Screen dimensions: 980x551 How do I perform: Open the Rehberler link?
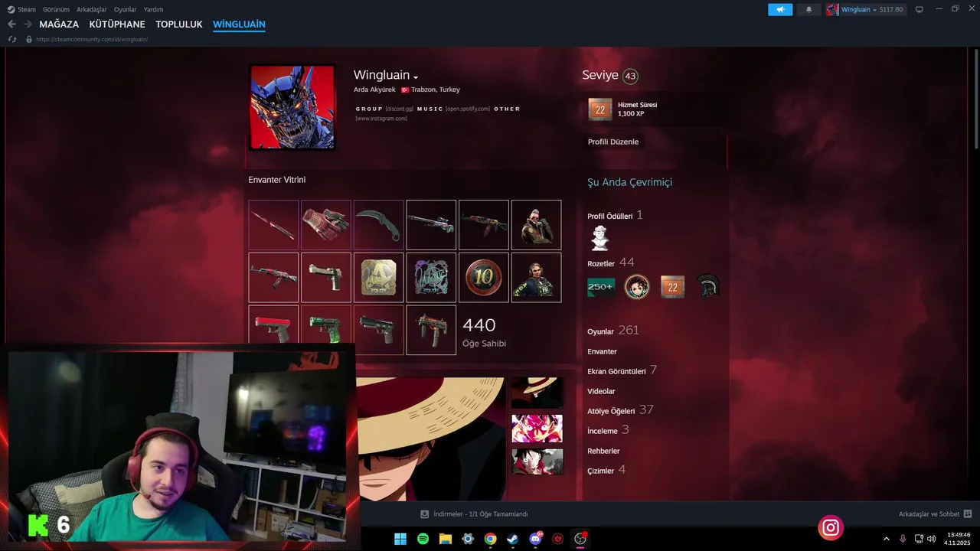coord(604,451)
